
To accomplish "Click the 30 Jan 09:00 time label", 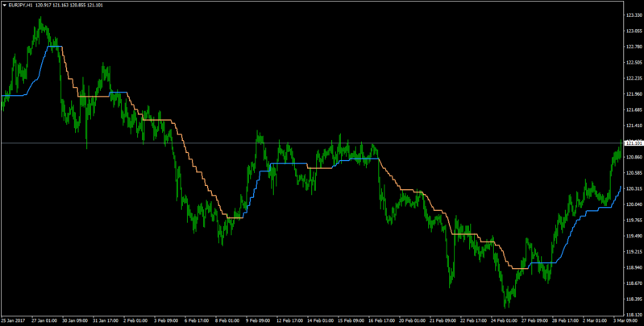I will tap(75, 320).
